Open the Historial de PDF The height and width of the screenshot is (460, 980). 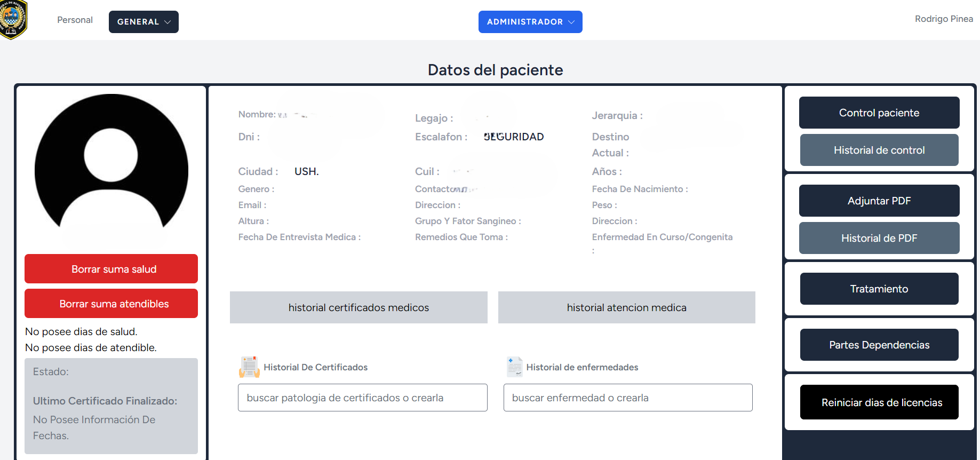click(879, 238)
